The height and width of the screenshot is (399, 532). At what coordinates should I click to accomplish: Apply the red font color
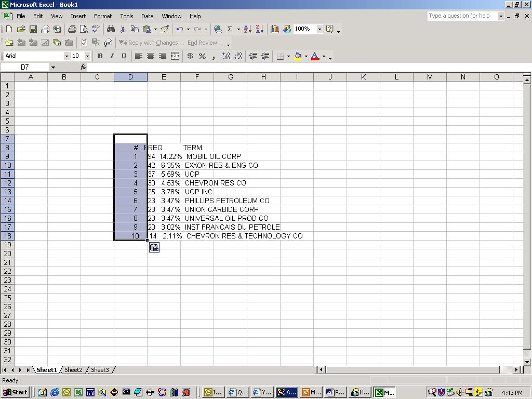click(315, 56)
